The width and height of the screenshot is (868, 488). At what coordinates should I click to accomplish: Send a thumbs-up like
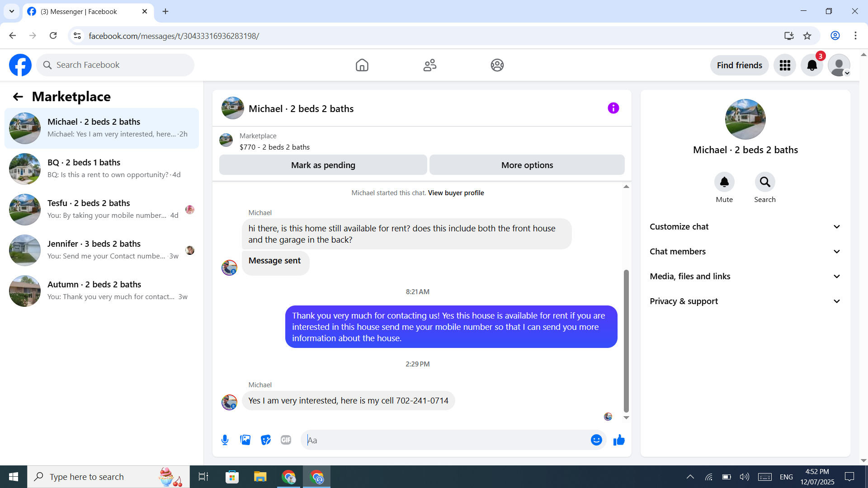pos(619,440)
